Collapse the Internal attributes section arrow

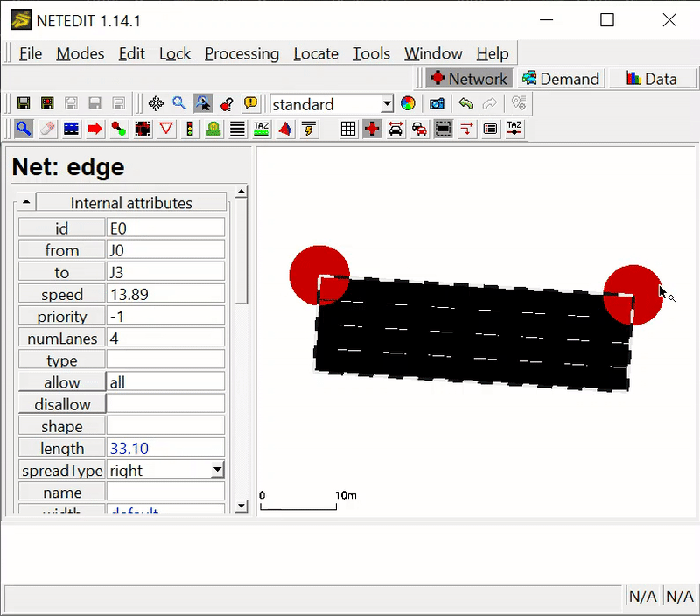coord(26,202)
